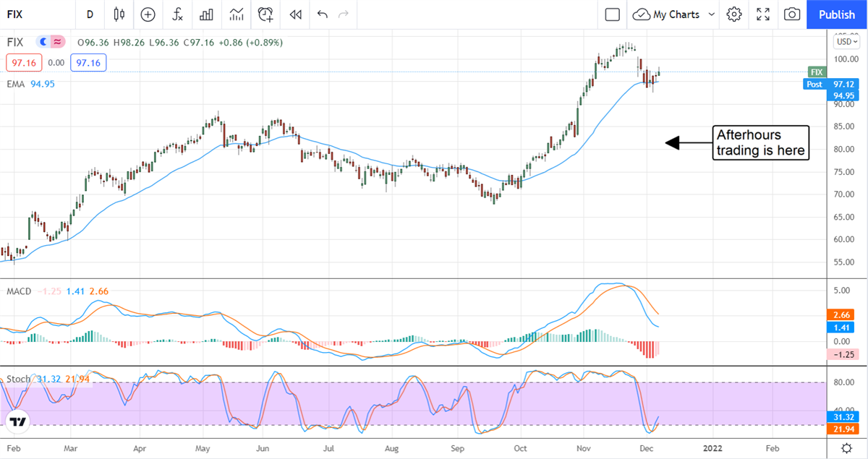Click the Compare or add symbol plus icon
Image resolution: width=868 pixels, height=459 pixels.
click(148, 14)
